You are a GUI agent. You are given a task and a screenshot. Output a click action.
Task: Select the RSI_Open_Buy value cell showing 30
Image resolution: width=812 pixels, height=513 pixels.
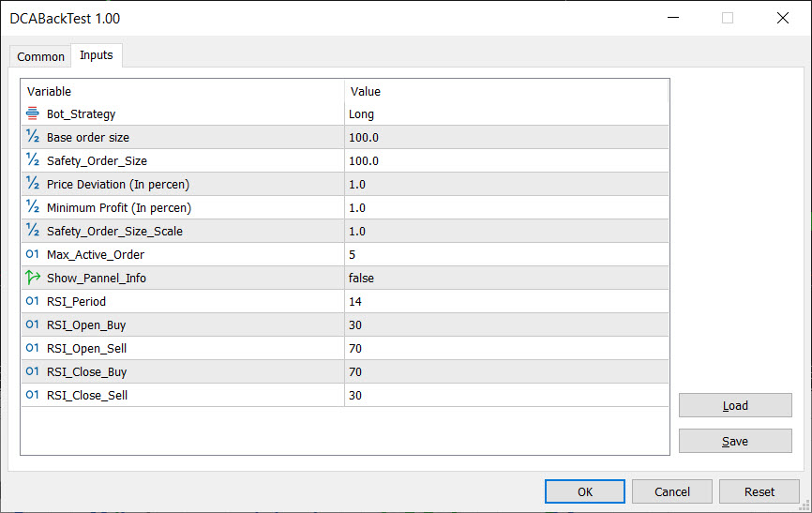[x=506, y=324]
